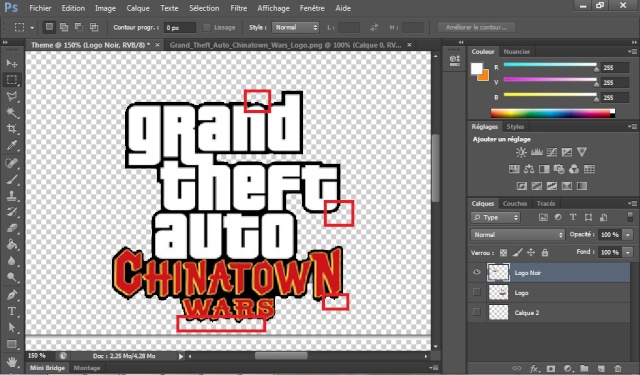640x375 pixels.
Task: Open the Type layer filter dropdown
Action: coord(496,217)
